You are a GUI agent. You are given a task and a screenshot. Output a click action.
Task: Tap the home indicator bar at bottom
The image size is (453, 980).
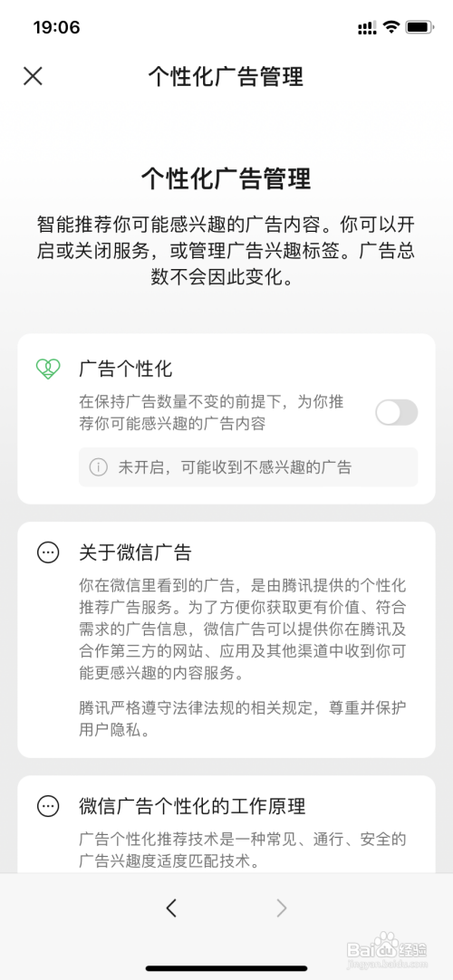click(x=226, y=968)
